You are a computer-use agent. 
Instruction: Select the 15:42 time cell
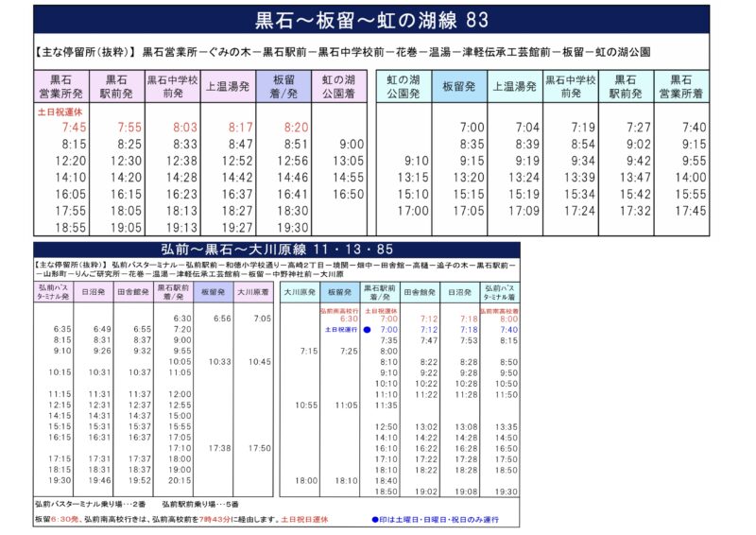635,195
